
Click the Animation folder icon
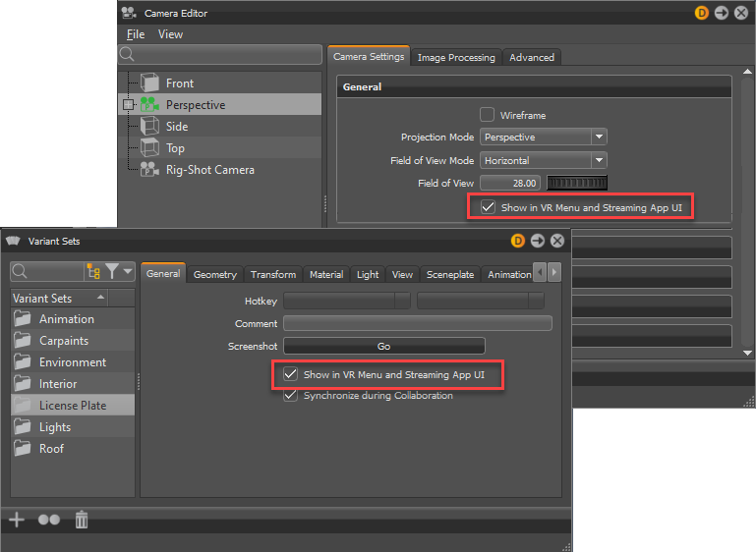pyautogui.click(x=23, y=319)
